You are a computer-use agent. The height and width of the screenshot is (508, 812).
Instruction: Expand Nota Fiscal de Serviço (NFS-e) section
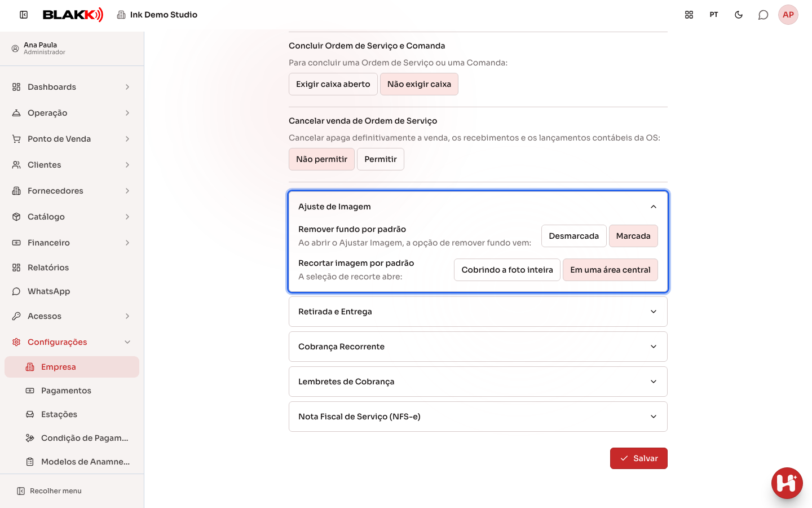[x=478, y=417]
